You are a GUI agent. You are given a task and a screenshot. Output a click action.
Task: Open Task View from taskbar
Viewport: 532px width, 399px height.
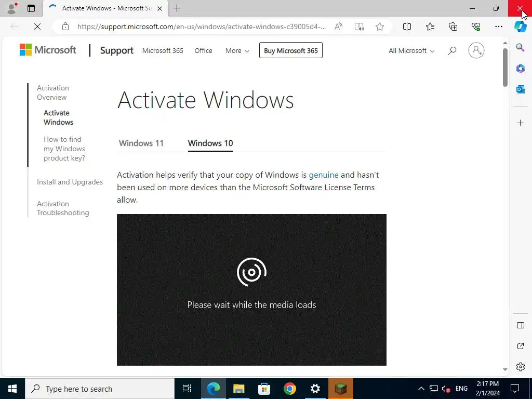tap(187, 389)
